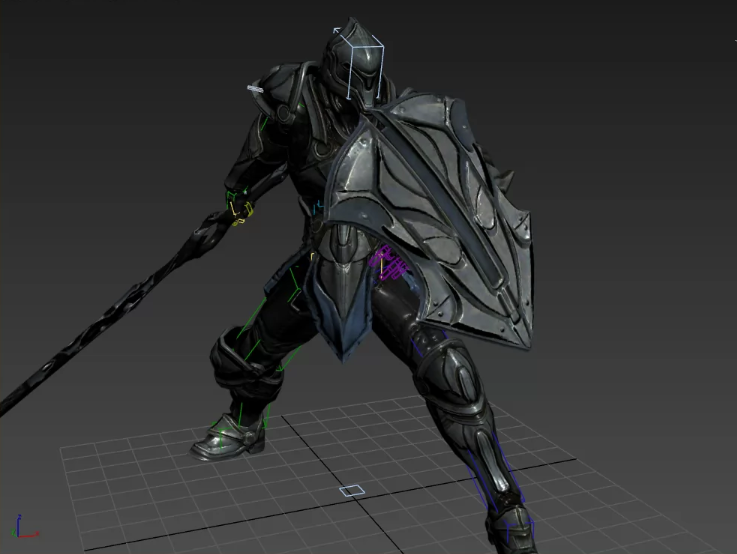Select the small white helper on the shoulder pauldron
The height and width of the screenshot is (554, 737).
(255, 89)
